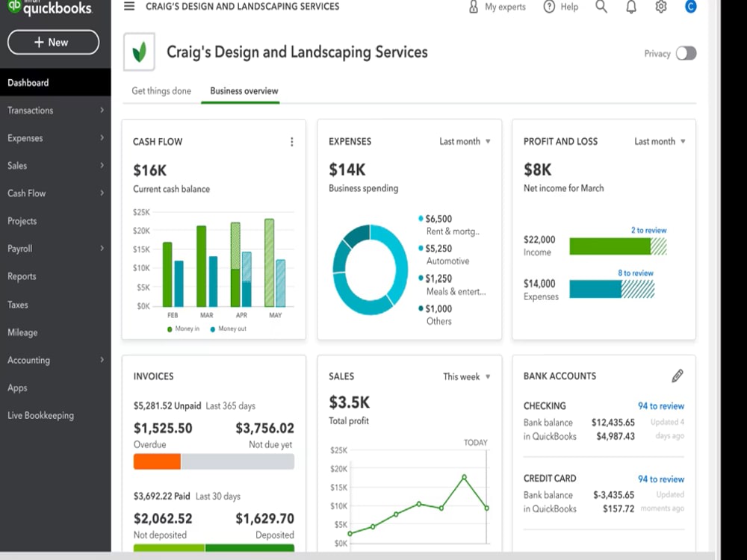This screenshot has height=560, width=747.
Task: Click the Money in legend item
Action: (184, 329)
